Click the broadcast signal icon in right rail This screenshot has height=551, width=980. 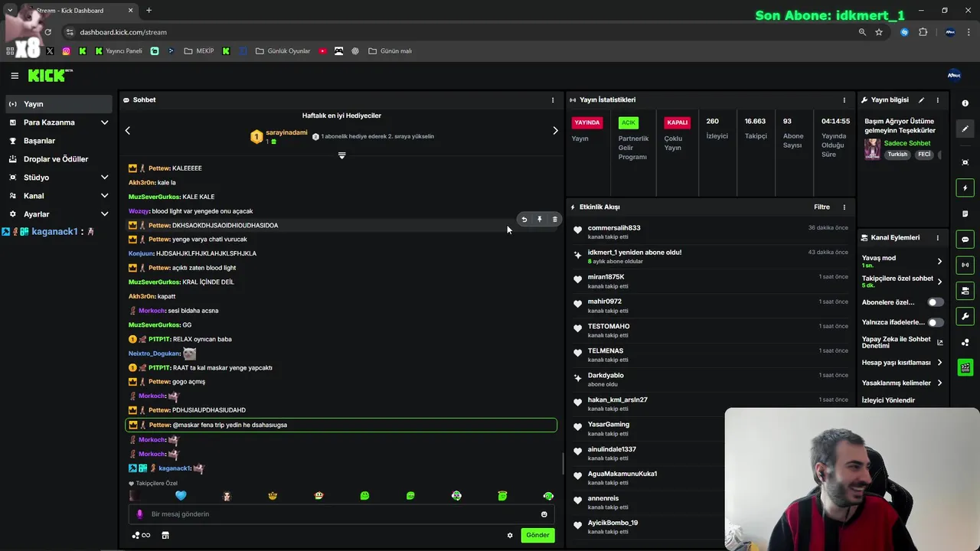(965, 265)
